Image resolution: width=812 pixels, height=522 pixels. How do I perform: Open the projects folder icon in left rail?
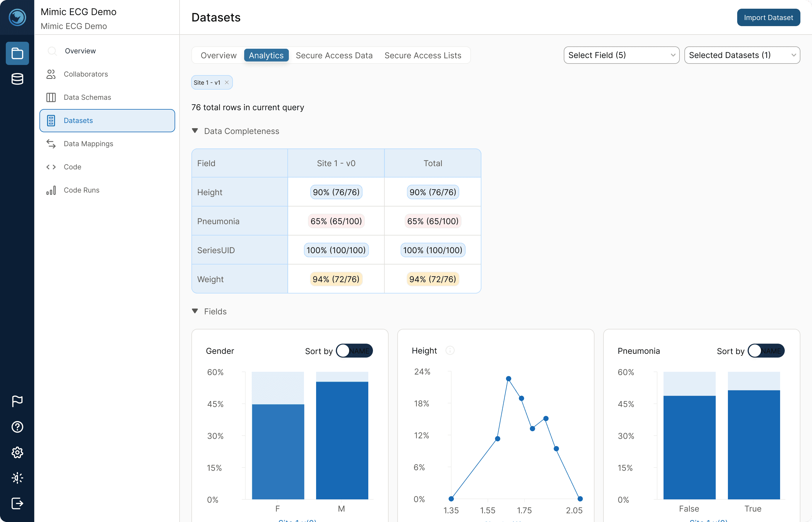[17, 53]
